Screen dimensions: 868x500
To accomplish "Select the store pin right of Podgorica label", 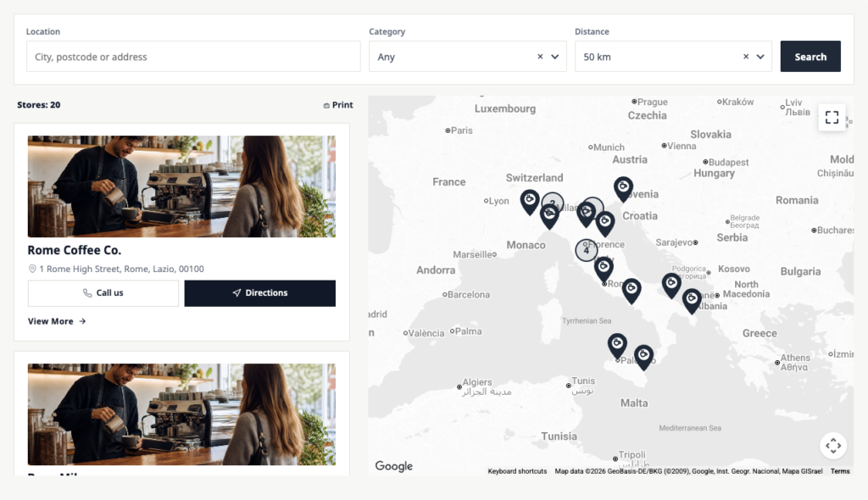I will 671,286.
